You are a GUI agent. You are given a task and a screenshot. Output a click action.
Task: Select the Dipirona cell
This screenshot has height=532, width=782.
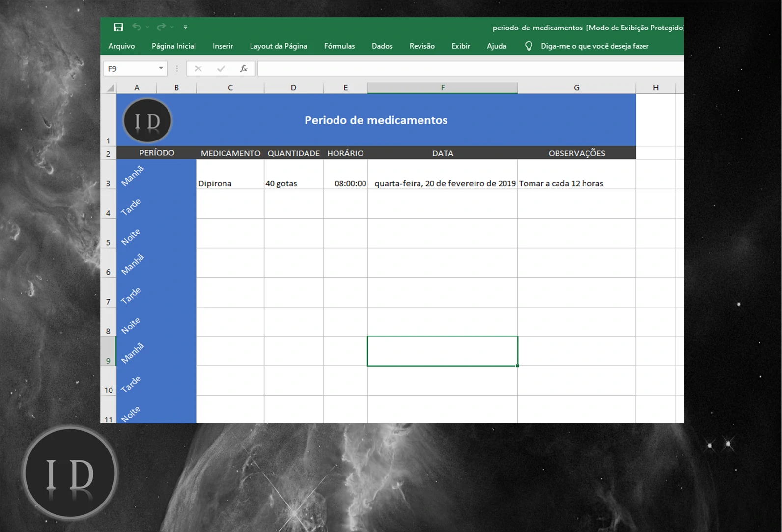click(230, 183)
